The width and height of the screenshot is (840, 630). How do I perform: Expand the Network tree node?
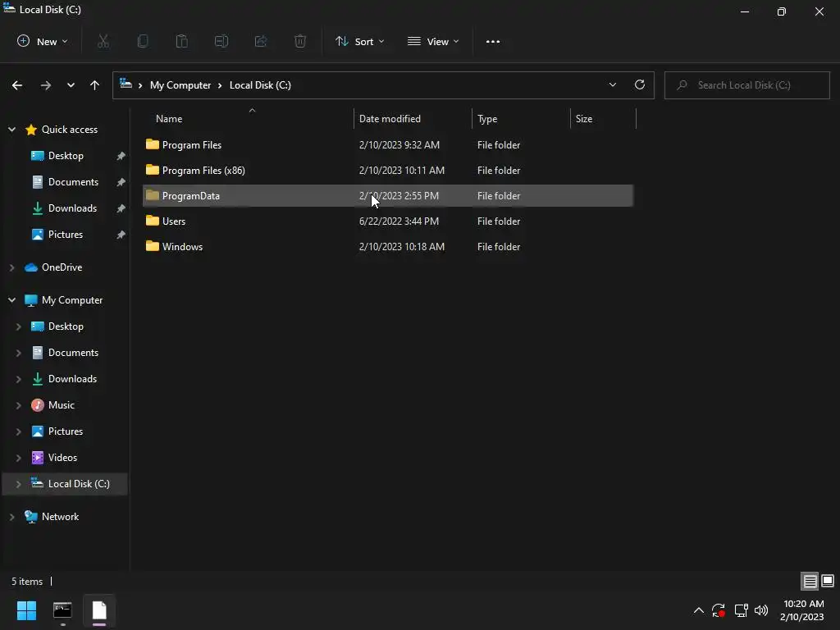pyautogui.click(x=11, y=517)
